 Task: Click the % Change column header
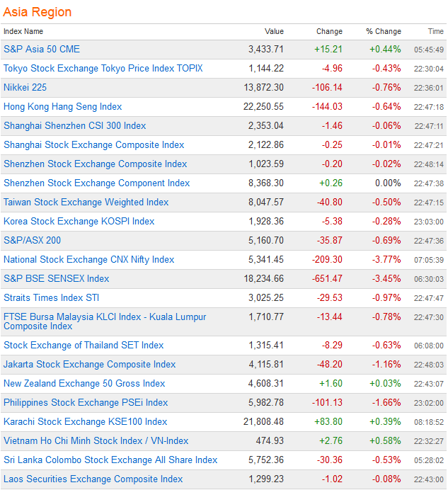pyautogui.click(x=384, y=31)
